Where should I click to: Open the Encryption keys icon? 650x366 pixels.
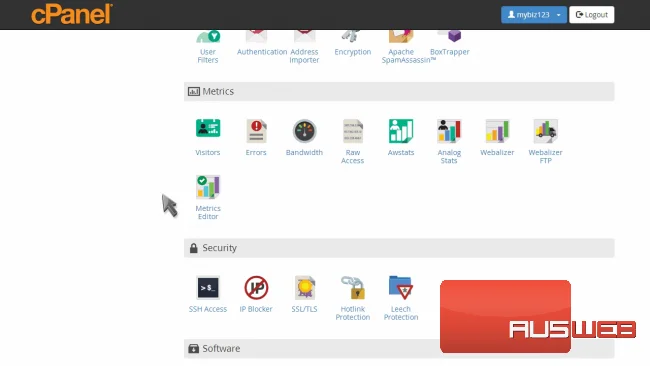click(x=351, y=36)
